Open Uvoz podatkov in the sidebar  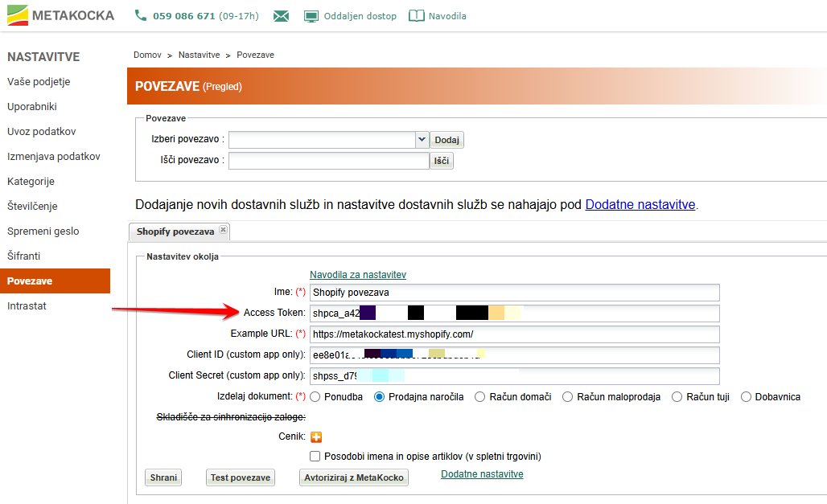pyautogui.click(x=42, y=131)
